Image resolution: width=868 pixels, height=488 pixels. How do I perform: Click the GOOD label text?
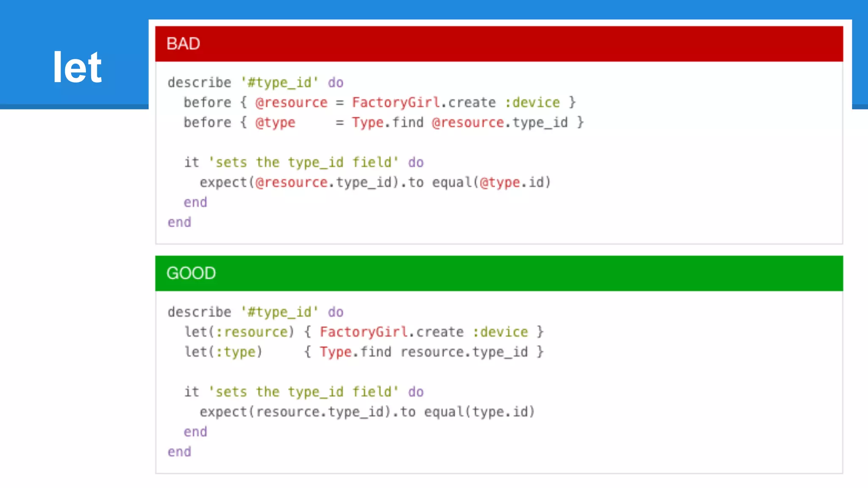coord(191,273)
